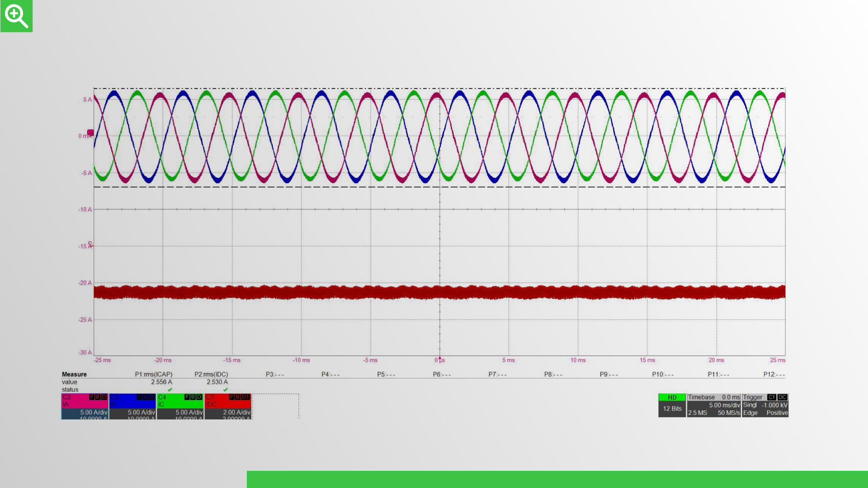Select the P2:rms(IDC) measurement header
868x488 pixels.
tap(211, 374)
